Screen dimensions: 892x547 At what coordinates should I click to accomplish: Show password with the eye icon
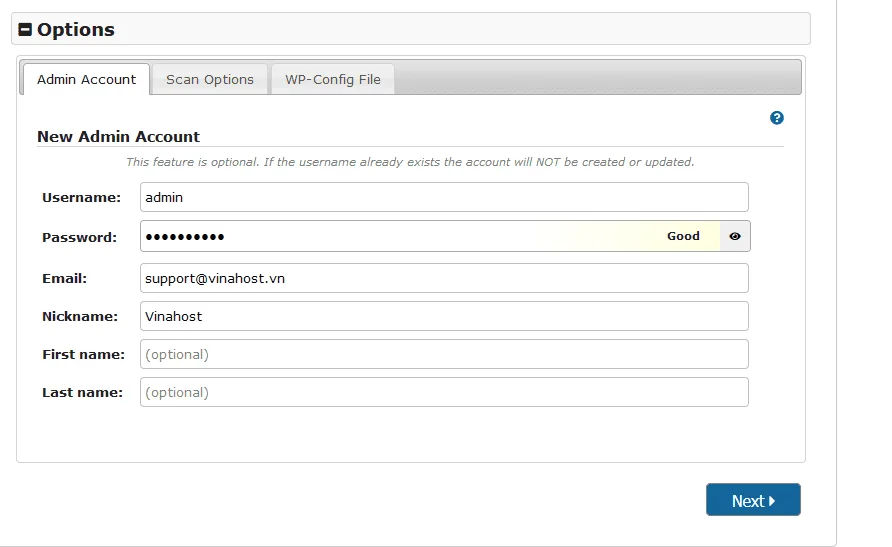735,236
